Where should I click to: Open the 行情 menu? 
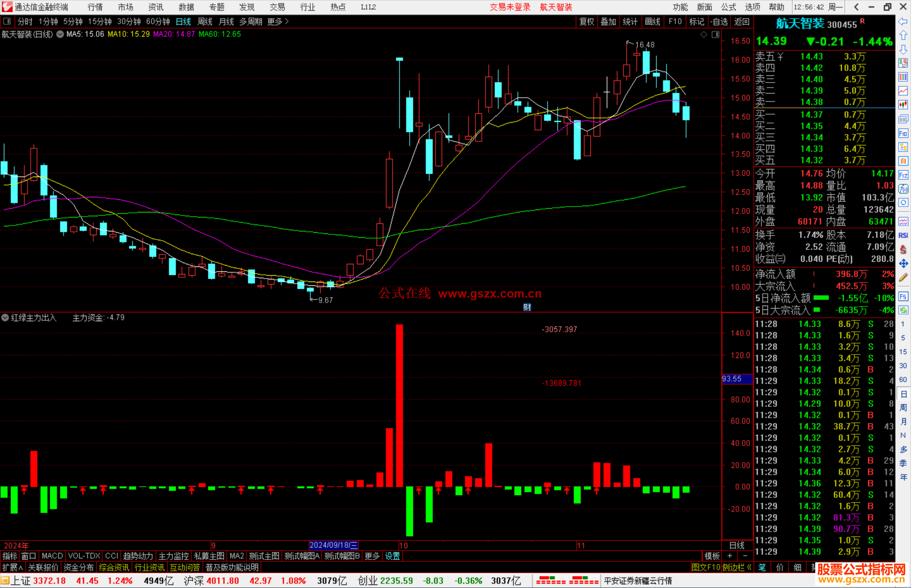tap(95, 7)
